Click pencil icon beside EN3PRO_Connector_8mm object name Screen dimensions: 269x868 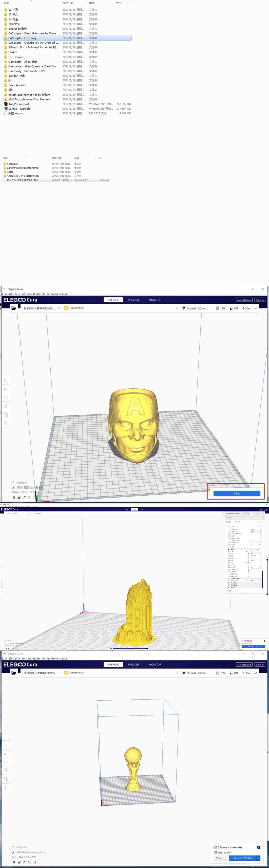(x=13, y=852)
